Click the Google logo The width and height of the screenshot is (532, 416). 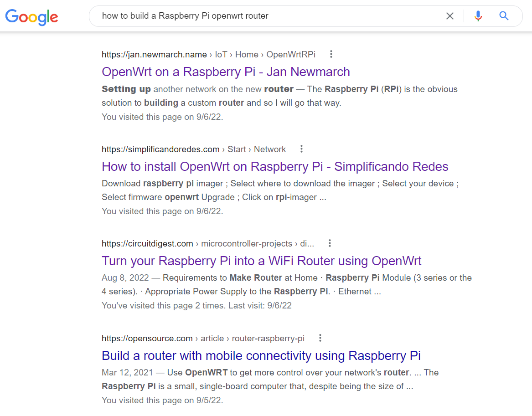point(31,16)
